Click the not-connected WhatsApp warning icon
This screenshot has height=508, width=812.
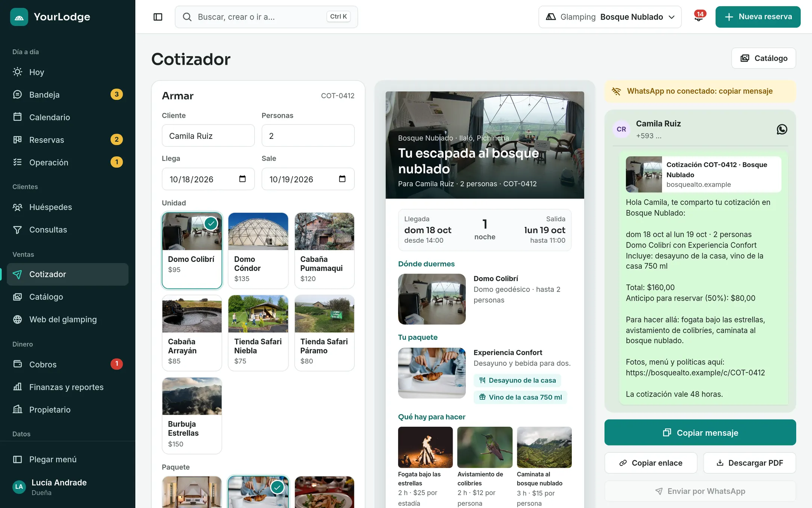pos(616,91)
